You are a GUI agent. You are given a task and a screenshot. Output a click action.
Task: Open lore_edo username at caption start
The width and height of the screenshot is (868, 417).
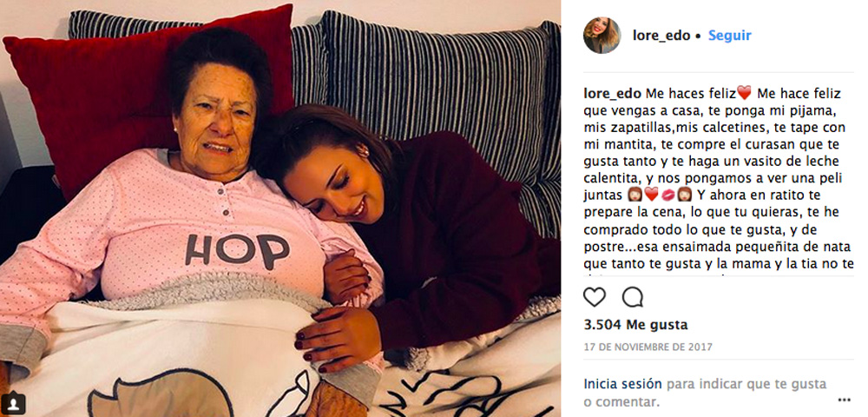612,93
